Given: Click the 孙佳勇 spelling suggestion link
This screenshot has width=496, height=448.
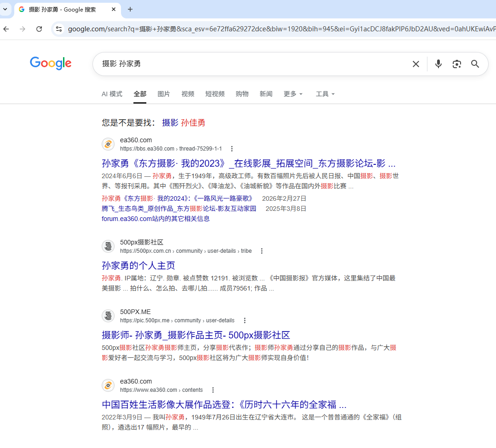Looking at the screenshot, I should pyautogui.click(x=192, y=122).
